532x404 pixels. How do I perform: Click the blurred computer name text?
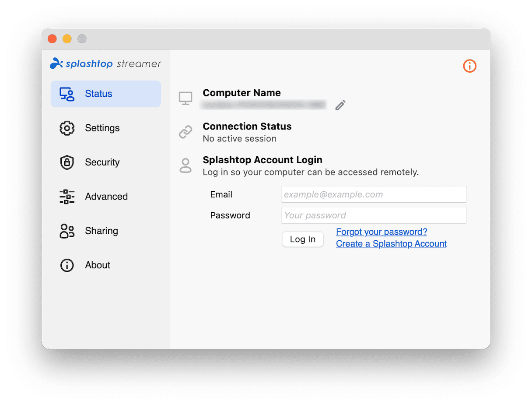click(264, 105)
